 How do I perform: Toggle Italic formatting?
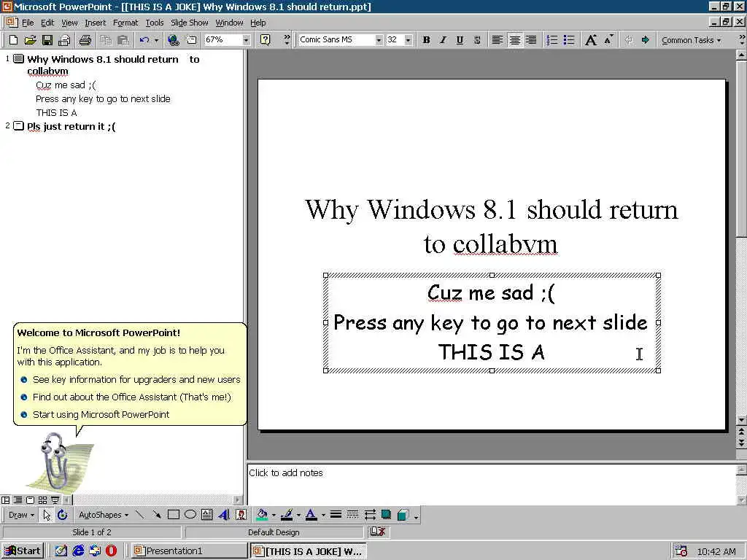pos(443,40)
